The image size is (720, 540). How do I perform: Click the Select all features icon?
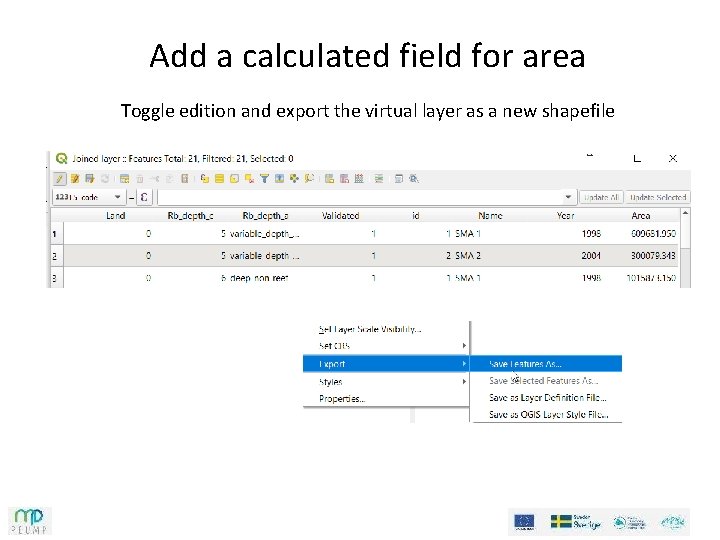[219, 179]
